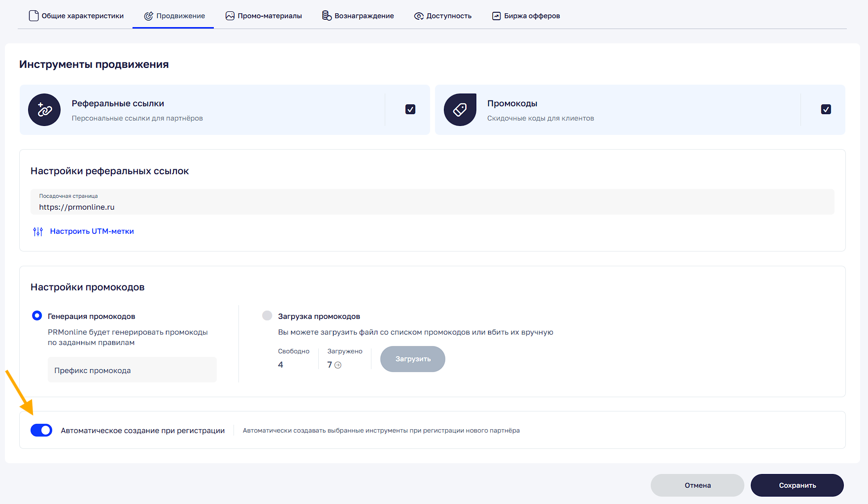
Task: Disable automatic creation on registration toggle
Action: (41, 430)
